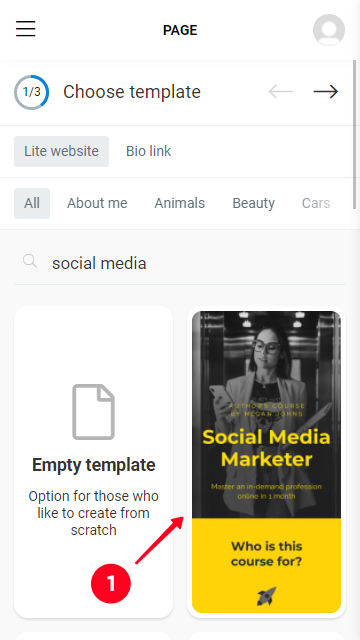
Task: Choose the Empty template card
Action: coord(93,462)
